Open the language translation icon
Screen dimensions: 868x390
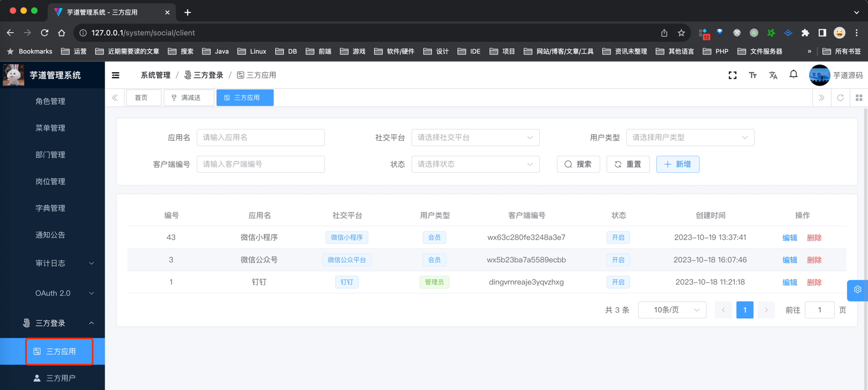coord(773,75)
